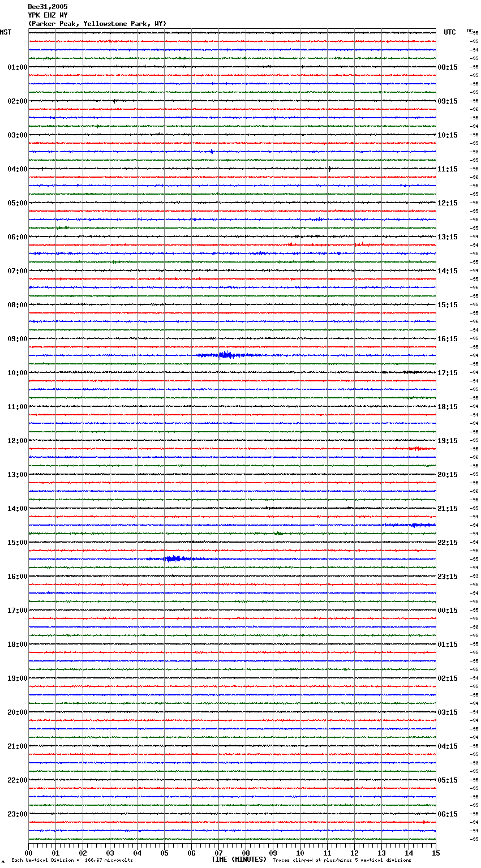Click the "17:15" UTC time label
This screenshot has width=481, height=868.
pyautogui.click(x=448, y=373)
